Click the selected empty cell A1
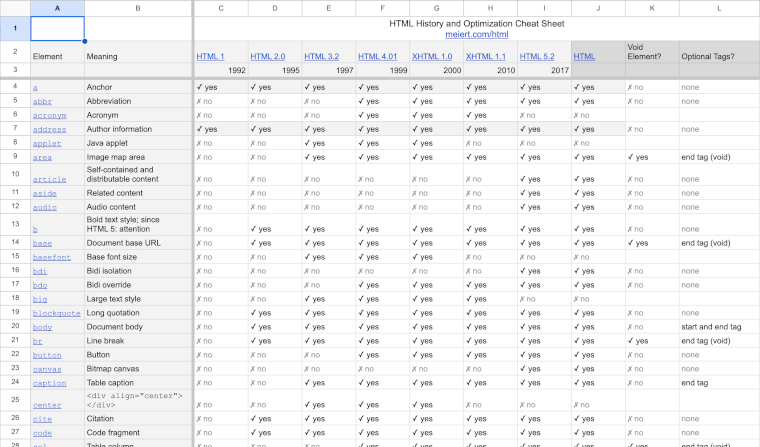Screen dimensions: 760x447 click(x=57, y=29)
